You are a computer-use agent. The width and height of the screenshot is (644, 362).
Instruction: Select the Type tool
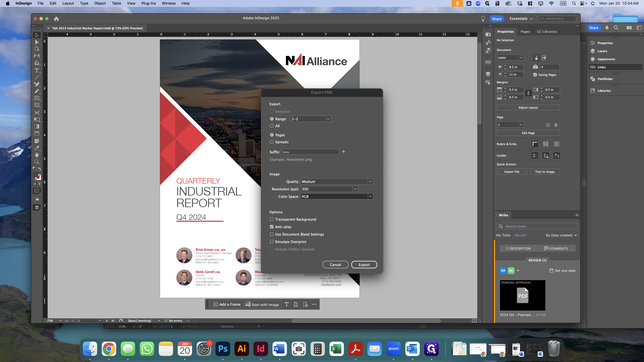37,70
